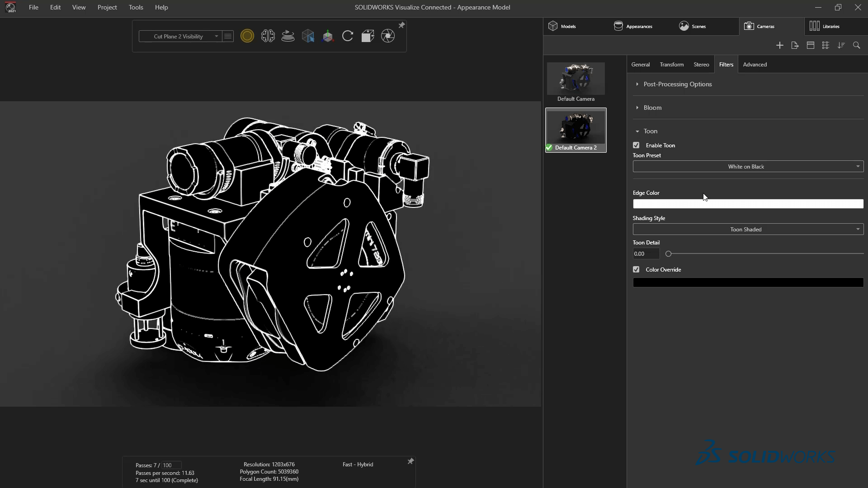Viewport: 868px width, 488px height.
Task: Click the brain-shaped toolbar icon
Action: tap(268, 36)
